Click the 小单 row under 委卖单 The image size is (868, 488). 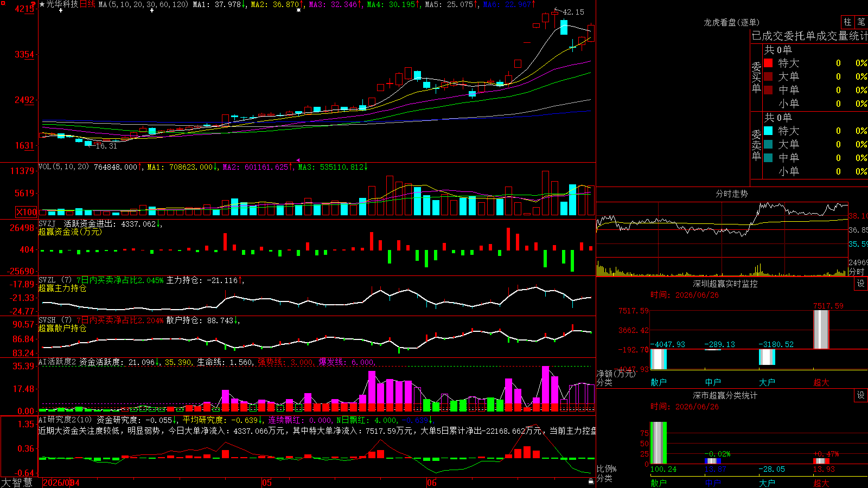[x=815, y=171]
